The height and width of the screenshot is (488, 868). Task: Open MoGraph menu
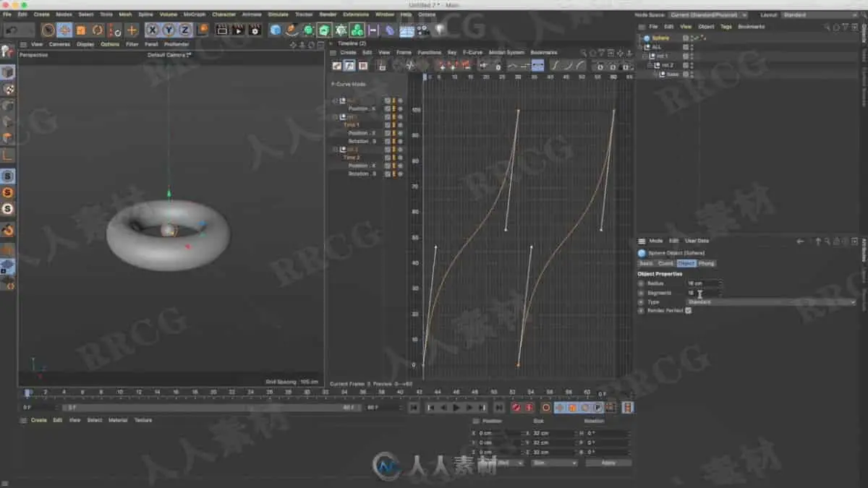pyautogui.click(x=194, y=14)
